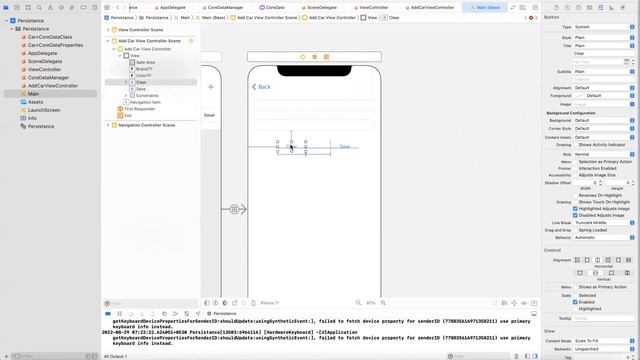Click the Back button on the canvas
The height and width of the screenshot is (360, 640).
(x=261, y=87)
